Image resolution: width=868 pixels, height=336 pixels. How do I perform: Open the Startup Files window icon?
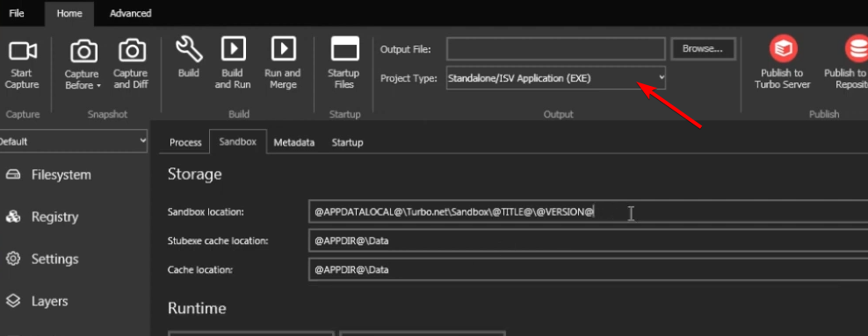(345, 49)
